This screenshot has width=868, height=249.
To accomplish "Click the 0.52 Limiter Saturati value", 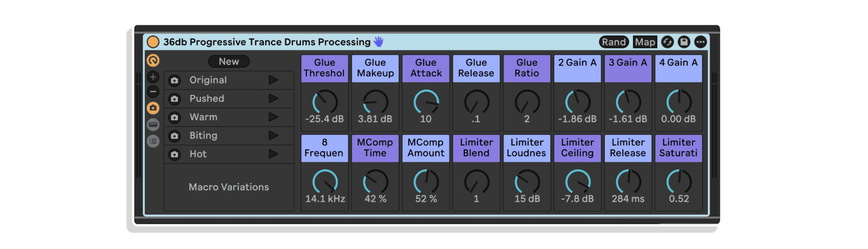I will coord(679,199).
